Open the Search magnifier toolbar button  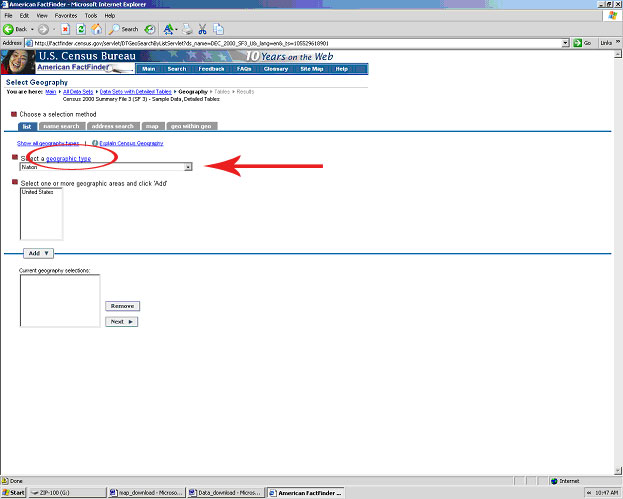click(124, 29)
